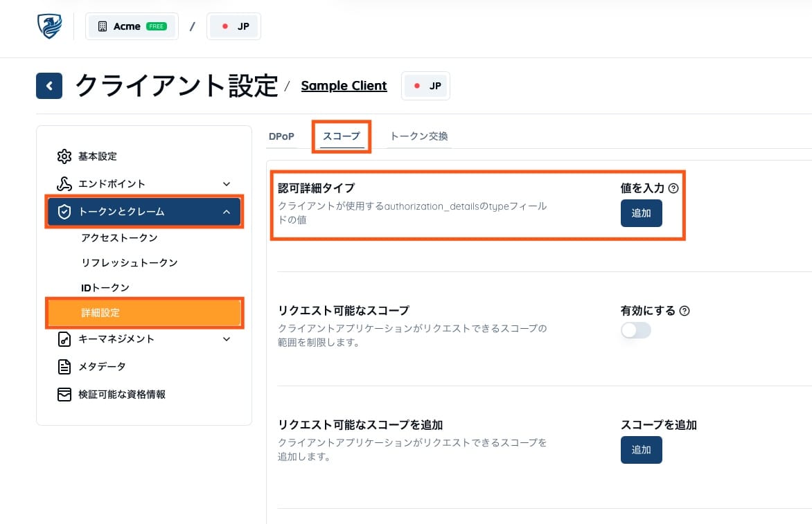Image resolution: width=812 pixels, height=524 pixels.
Task: Click the document icon for メタデータ
Action: click(64, 367)
